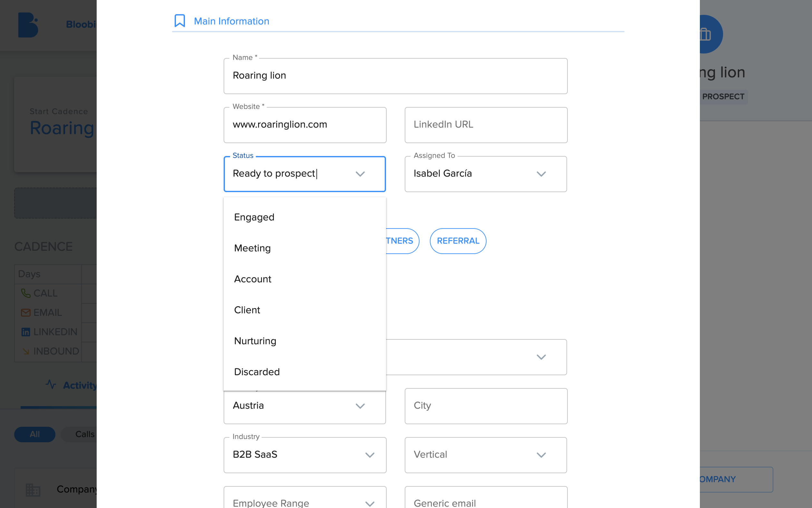Select Discarded status option

pyautogui.click(x=304, y=372)
